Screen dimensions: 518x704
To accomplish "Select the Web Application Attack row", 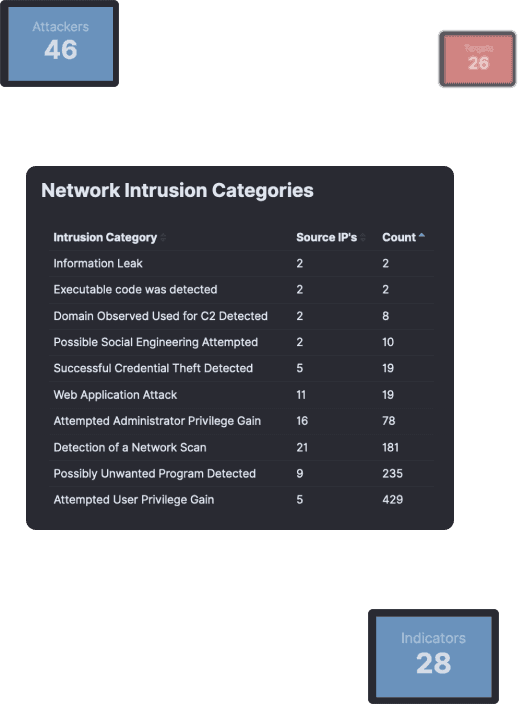I will tap(241, 395).
